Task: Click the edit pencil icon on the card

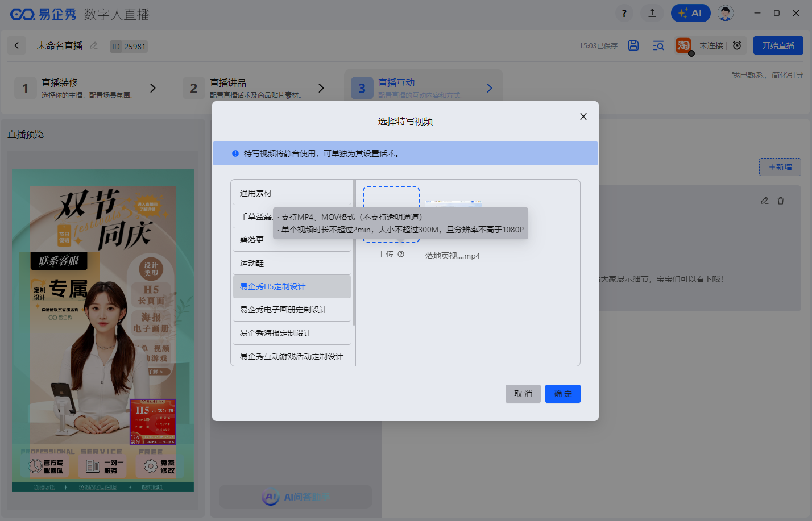Action: coord(765,201)
